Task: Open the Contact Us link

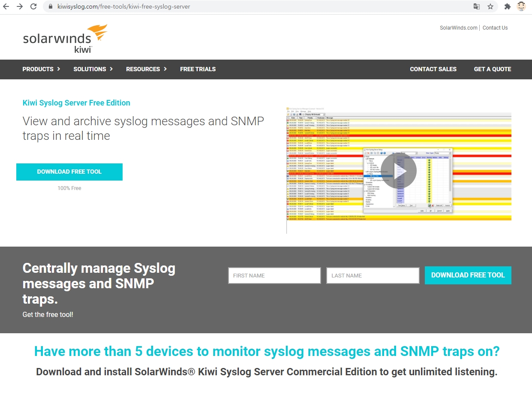Action: pyautogui.click(x=495, y=28)
